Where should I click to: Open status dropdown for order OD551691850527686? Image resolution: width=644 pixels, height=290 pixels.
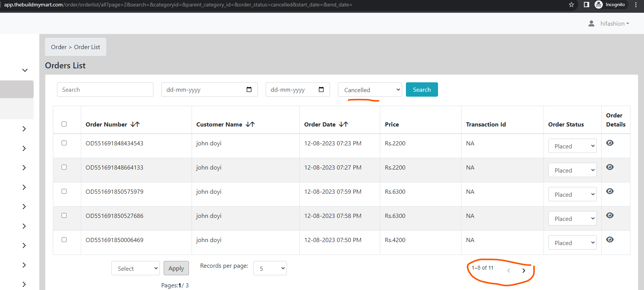[x=573, y=218]
